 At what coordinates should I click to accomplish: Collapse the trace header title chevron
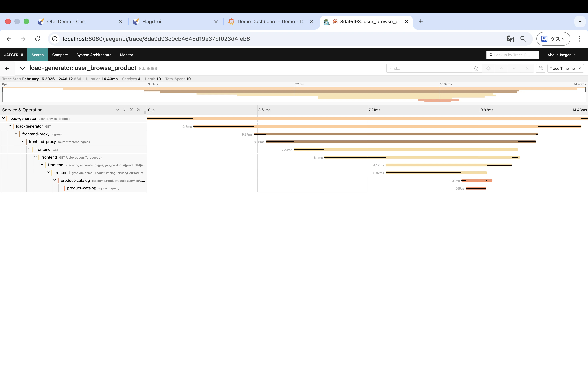[22, 68]
